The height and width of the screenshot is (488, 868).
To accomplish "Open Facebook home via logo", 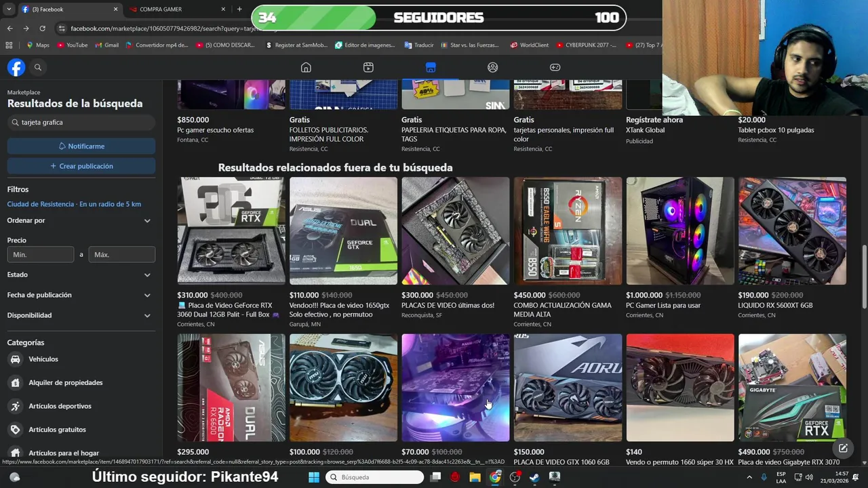I will tap(16, 67).
